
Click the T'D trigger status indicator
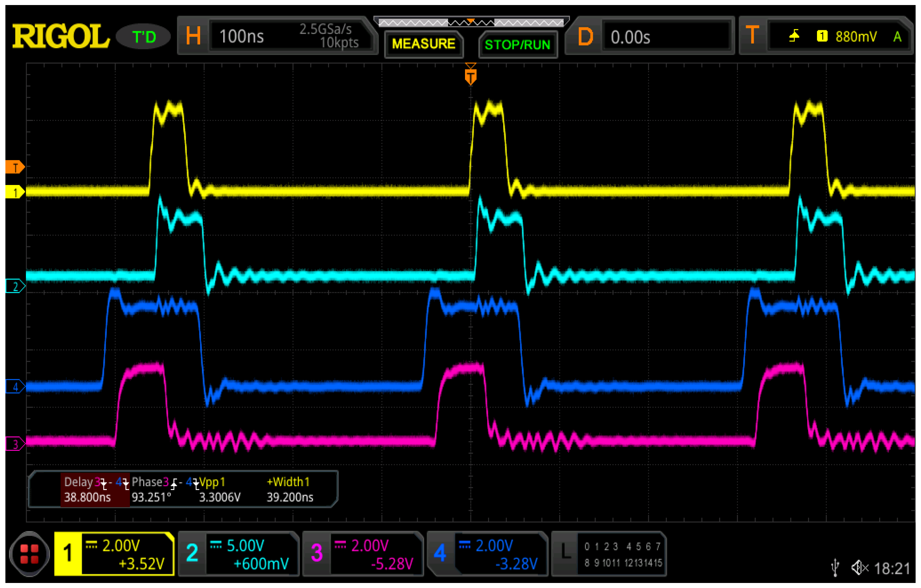tap(144, 37)
